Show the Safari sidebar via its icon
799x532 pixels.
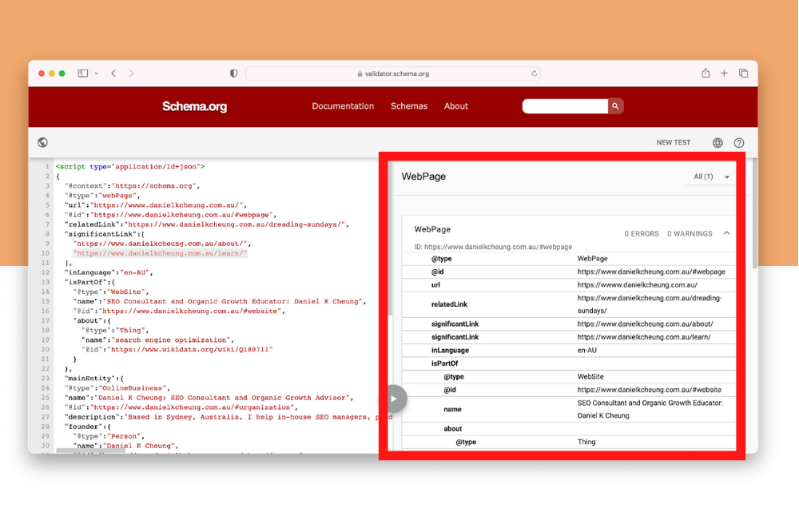[x=82, y=73]
